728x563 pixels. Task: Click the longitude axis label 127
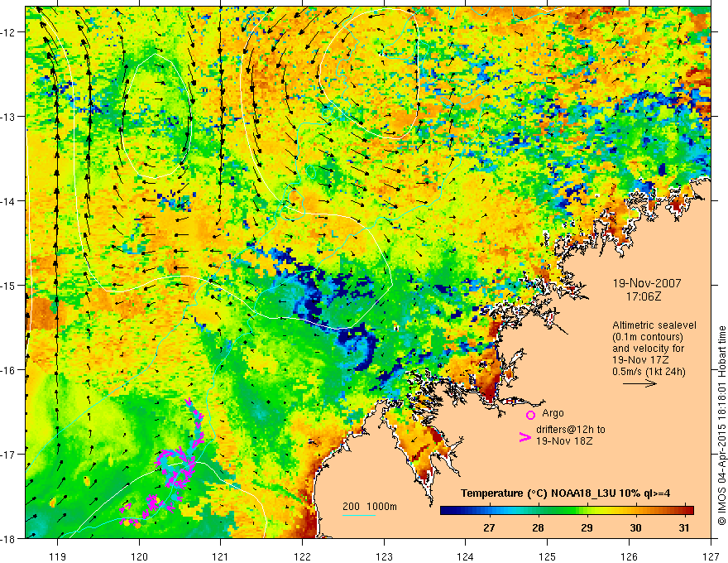pyautogui.click(x=711, y=557)
